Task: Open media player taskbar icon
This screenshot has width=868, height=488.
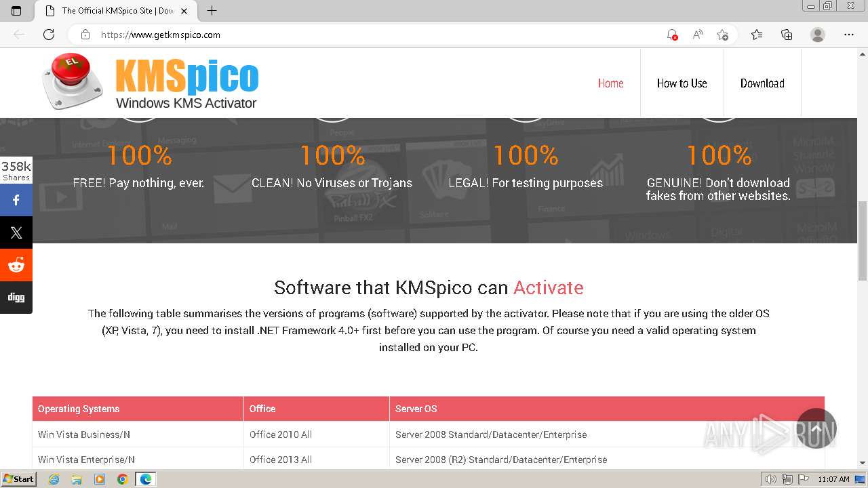Action: (x=100, y=479)
